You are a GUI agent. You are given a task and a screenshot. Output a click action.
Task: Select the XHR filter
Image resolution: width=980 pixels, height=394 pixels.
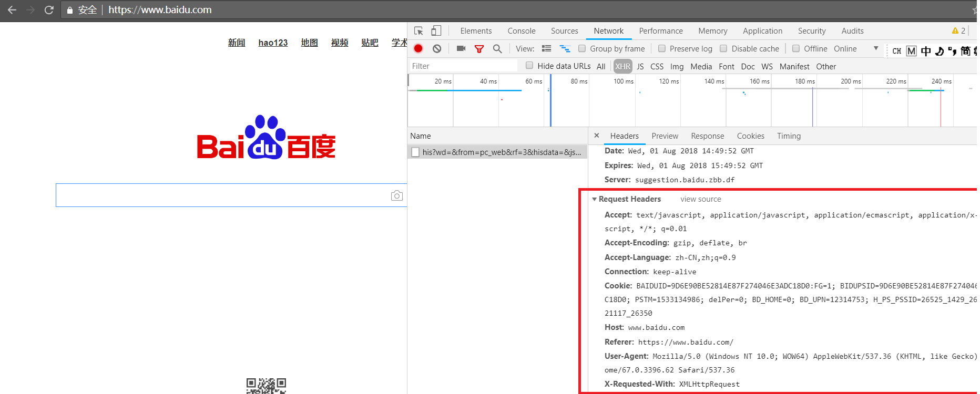[622, 66]
